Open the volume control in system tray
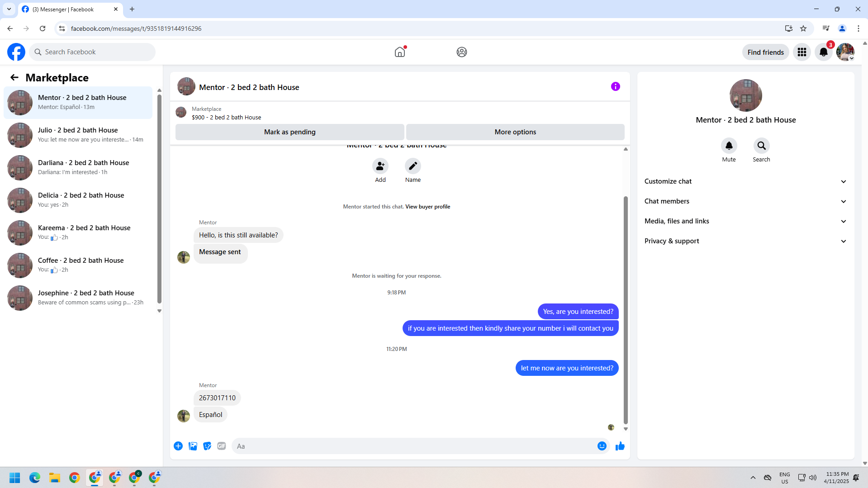Viewport: 868px width, 488px height. [813, 478]
